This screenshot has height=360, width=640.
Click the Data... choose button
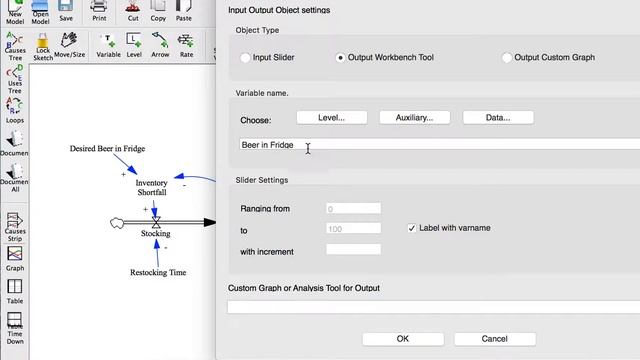point(498,118)
